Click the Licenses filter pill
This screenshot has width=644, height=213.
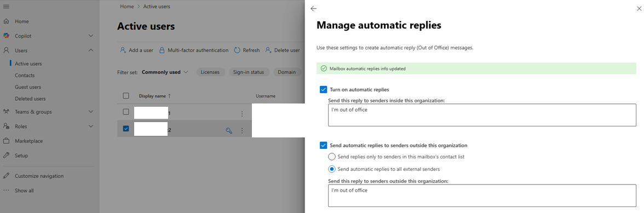click(211, 72)
